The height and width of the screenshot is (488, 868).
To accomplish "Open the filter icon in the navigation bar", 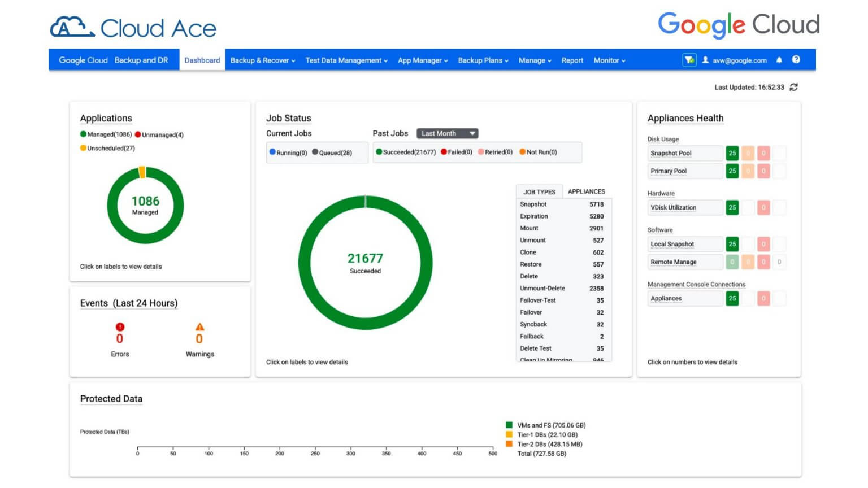I will [x=689, y=60].
